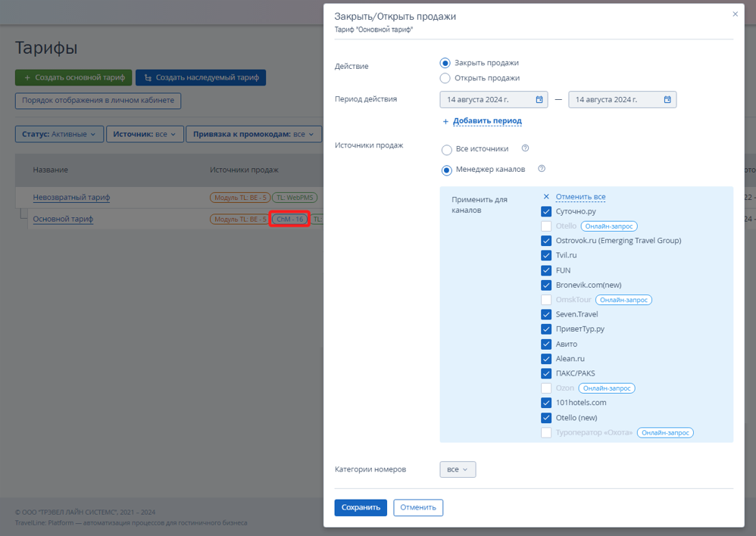The height and width of the screenshot is (536, 756).
Task: Click Онлайн-запрос badge next to Ozon
Action: tap(607, 388)
